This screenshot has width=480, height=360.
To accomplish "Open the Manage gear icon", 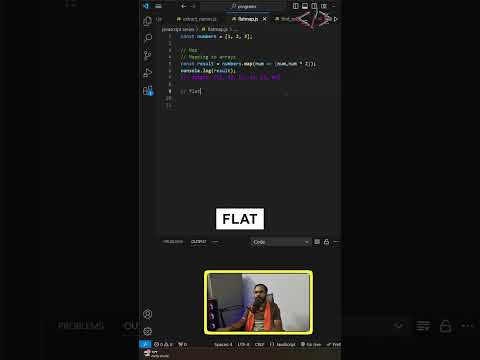I will pyautogui.click(x=147, y=331).
